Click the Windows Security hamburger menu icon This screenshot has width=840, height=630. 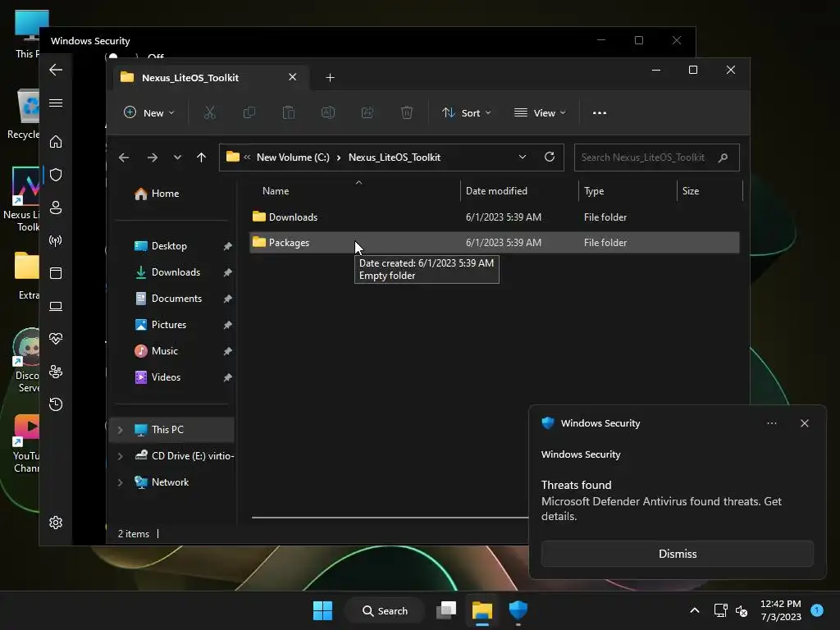[56, 103]
